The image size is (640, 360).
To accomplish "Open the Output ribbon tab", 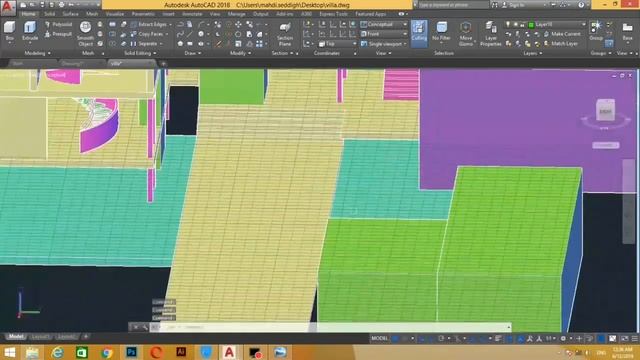I will [260, 14].
